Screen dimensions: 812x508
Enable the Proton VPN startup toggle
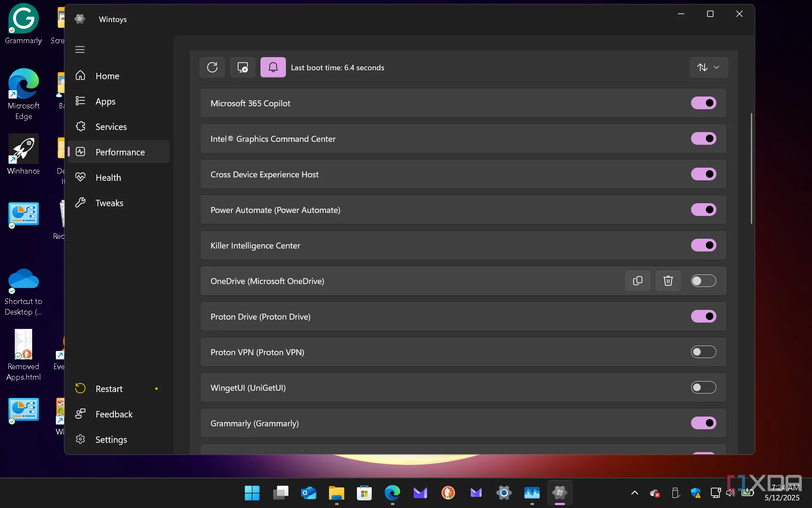coord(703,352)
